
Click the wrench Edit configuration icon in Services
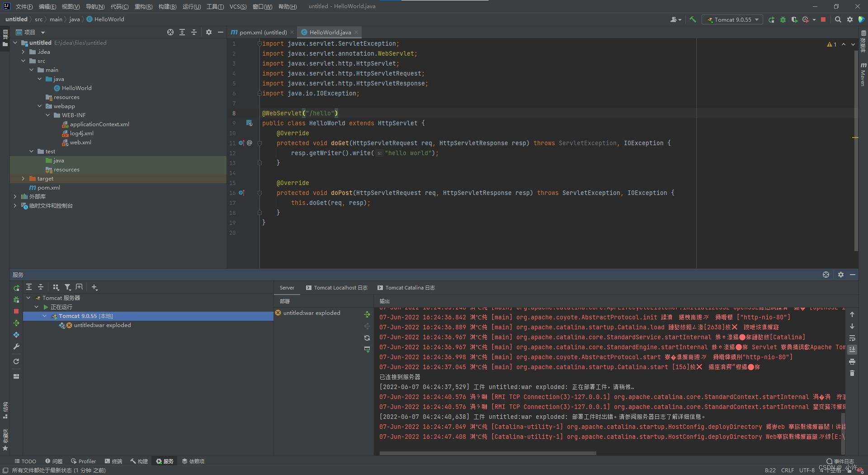click(x=16, y=347)
